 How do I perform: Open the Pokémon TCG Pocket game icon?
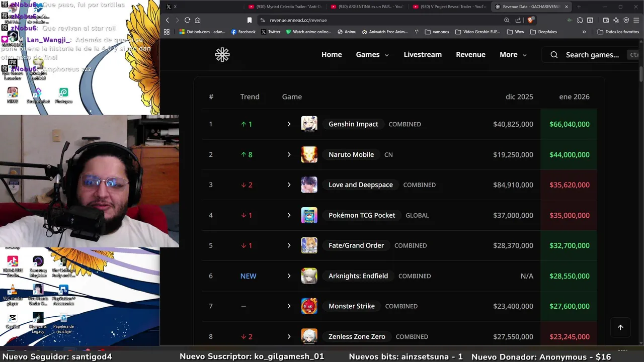click(309, 215)
